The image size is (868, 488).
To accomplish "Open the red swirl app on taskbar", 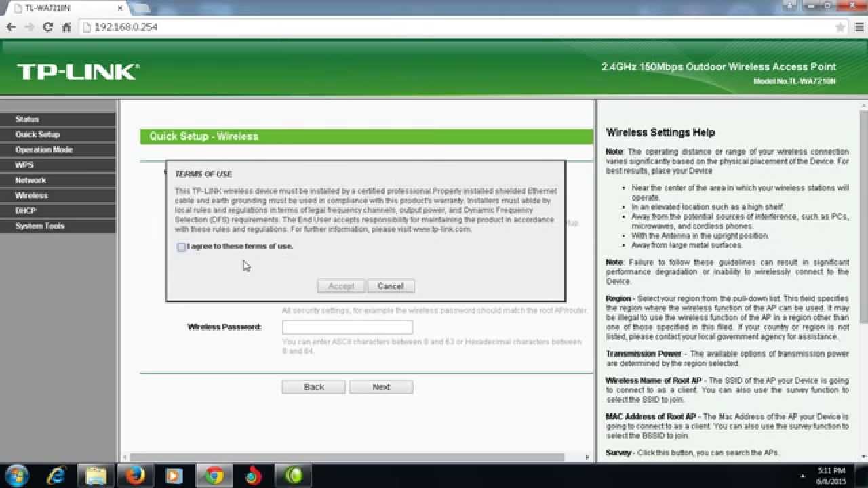I will click(254, 476).
